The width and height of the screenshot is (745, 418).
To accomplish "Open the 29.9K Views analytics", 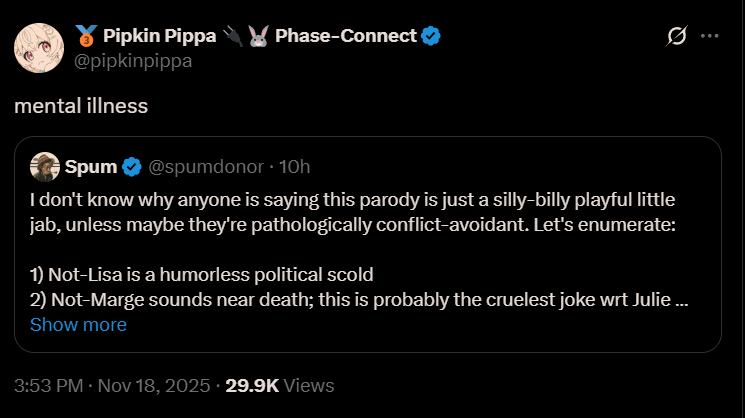I will (x=280, y=386).
